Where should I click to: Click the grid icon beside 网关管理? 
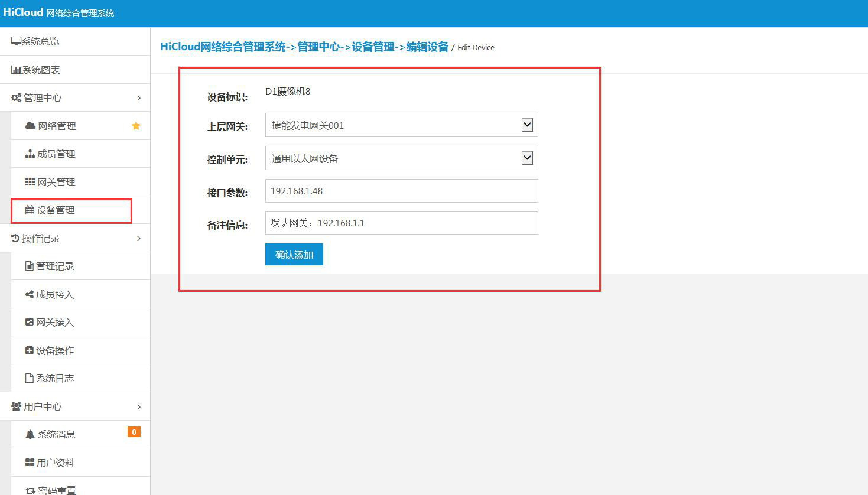30,181
